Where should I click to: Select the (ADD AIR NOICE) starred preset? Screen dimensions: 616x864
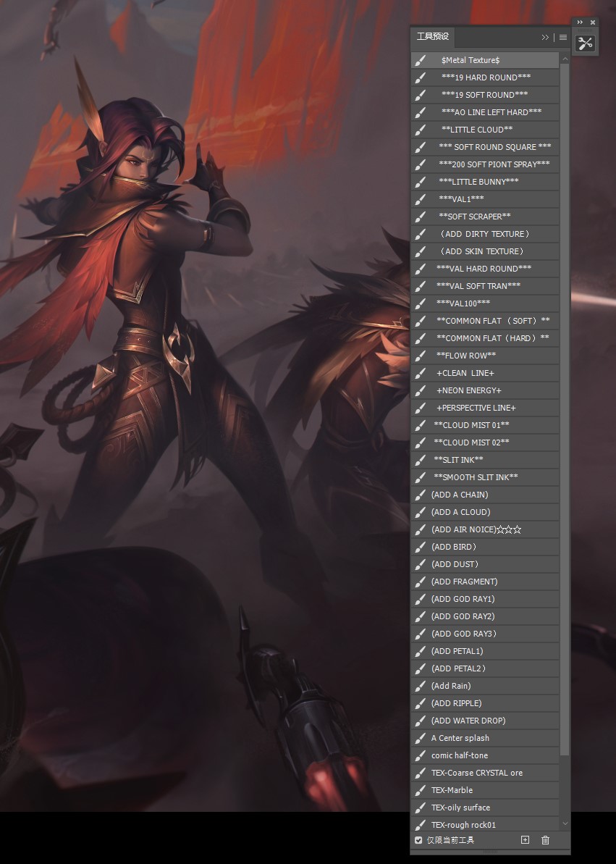pyautogui.click(x=485, y=529)
